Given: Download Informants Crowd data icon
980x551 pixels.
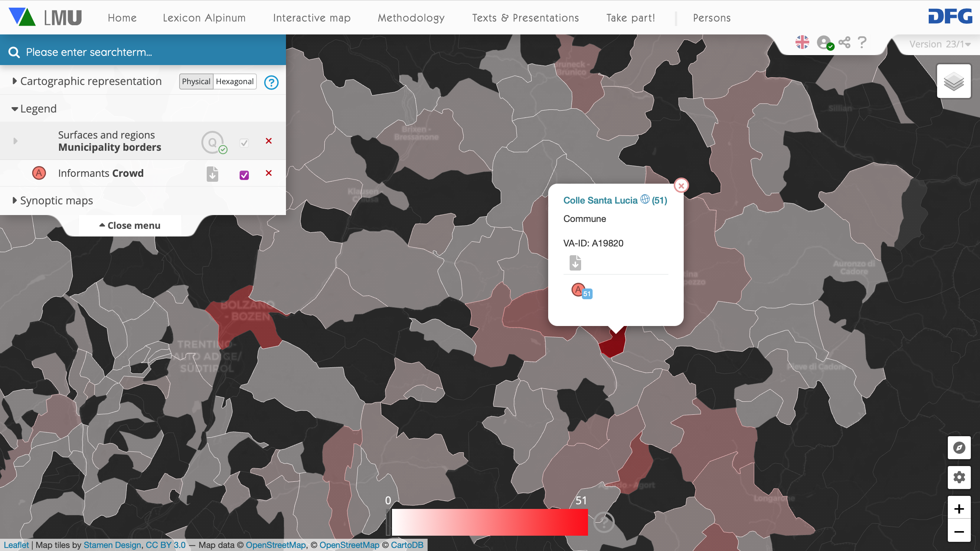Looking at the screenshot, I should coord(212,174).
